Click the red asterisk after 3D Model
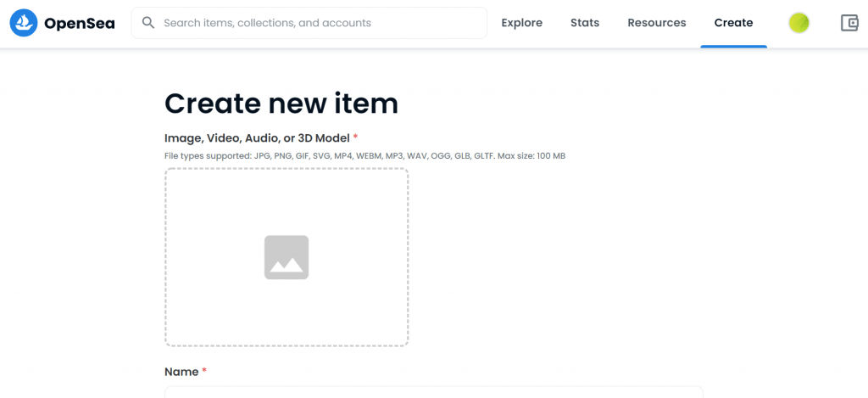Image resolution: width=868 pixels, height=398 pixels. 355,137
